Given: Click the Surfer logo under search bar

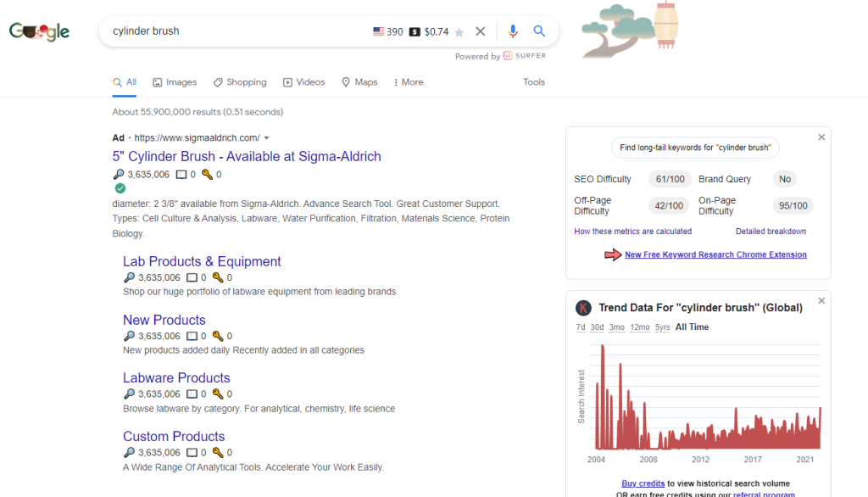Looking at the screenshot, I should (x=525, y=56).
